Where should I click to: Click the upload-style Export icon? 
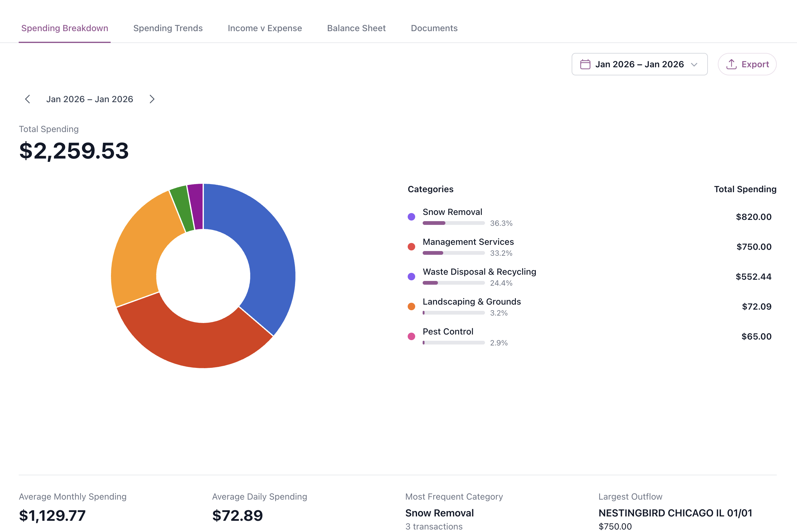pyautogui.click(x=732, y=64)
